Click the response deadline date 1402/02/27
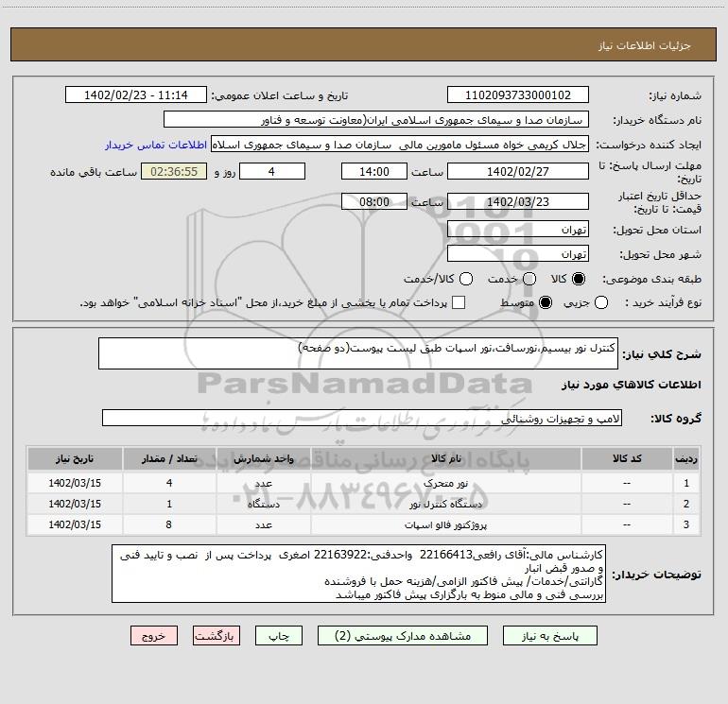This screenshot has width=728, height=704. (518, 171)
